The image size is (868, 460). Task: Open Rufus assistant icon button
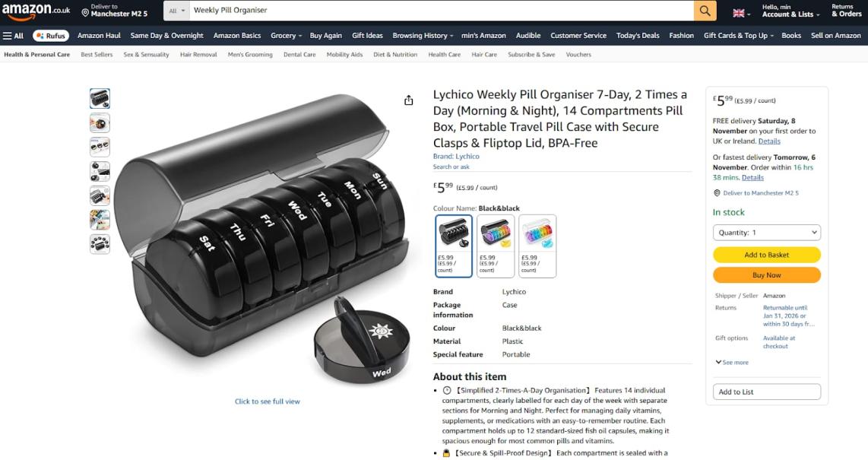[51, 36]
